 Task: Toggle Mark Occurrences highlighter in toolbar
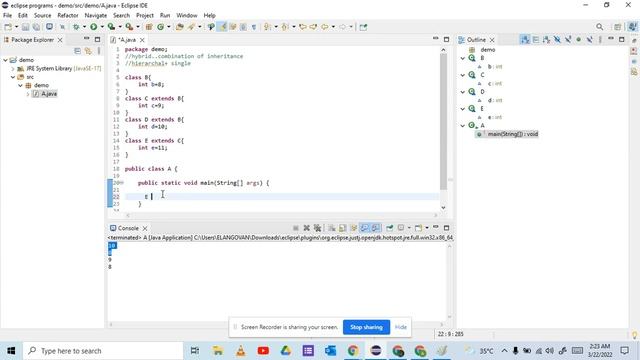(x=222, y=27)
